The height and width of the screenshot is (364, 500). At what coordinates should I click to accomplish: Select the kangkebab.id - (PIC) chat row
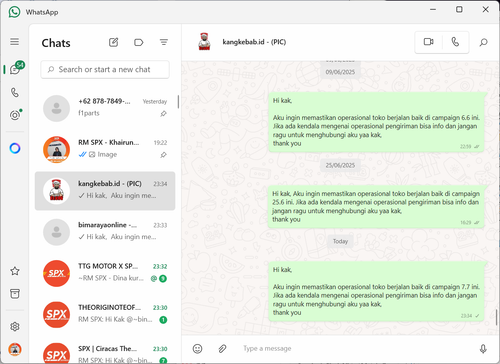(x=105, y=191)
